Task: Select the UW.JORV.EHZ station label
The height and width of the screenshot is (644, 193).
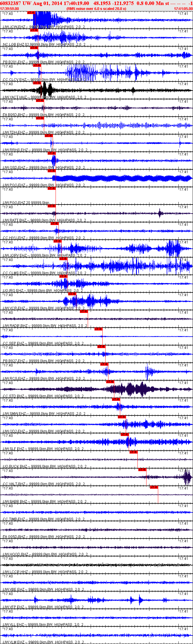Action: (45, 255)
